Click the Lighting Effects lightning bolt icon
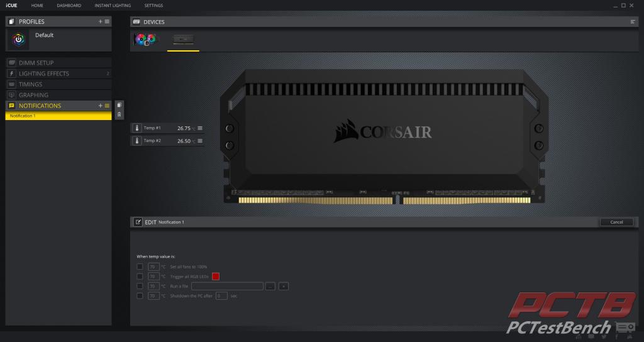This screenshot has width=644, height=342. point(11,73)
